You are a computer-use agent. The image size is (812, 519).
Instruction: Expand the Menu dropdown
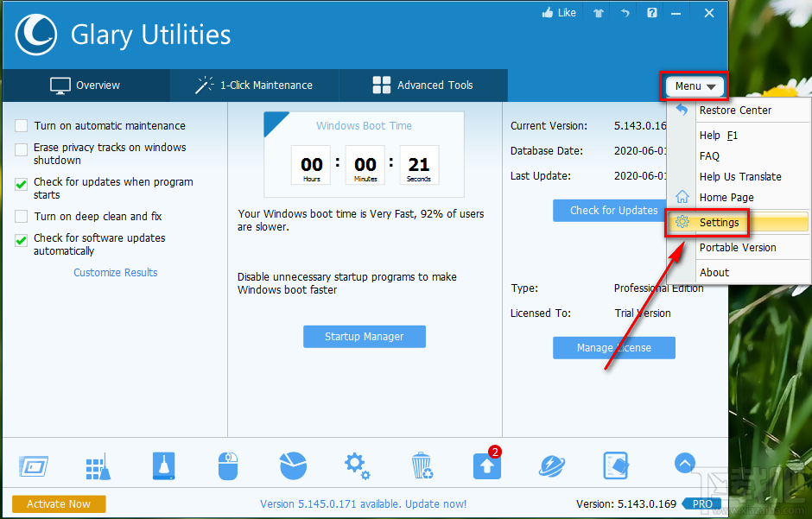(694, 85)
